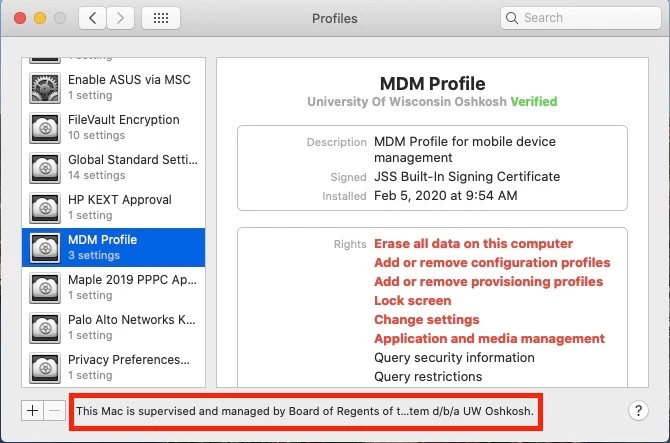Go forward with the right arrow button
Viewport: 670px width, 443px height.
coord(120,18)
